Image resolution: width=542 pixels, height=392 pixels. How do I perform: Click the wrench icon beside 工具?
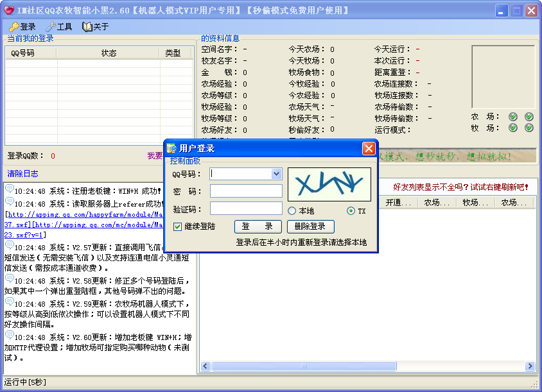[51, 26]
